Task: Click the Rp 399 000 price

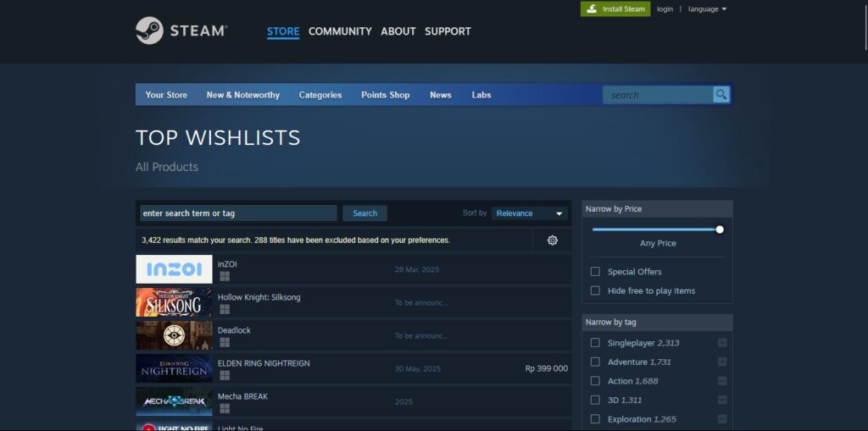Action: [547, 368]
